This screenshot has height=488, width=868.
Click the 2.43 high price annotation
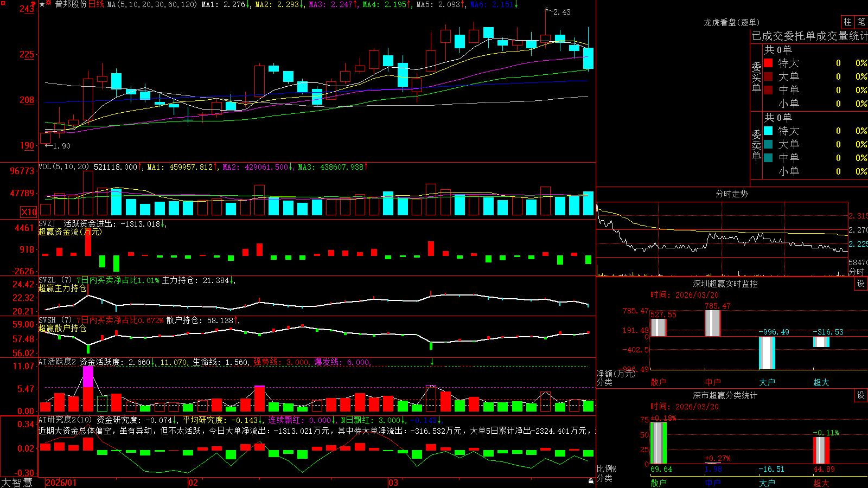[x=562, y=12]
